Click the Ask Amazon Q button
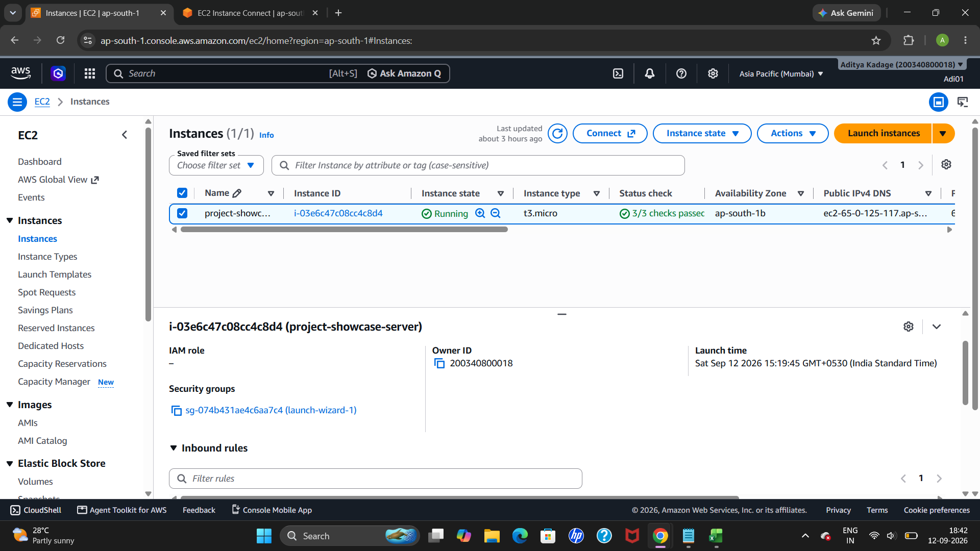The height and width of the screenshot is (551, 980). pyautogui.click(x=404, y=73)
